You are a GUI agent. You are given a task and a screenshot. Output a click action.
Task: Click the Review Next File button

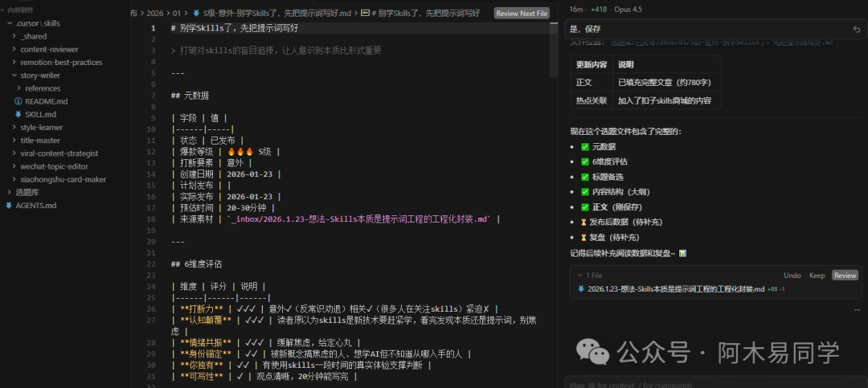522,14
